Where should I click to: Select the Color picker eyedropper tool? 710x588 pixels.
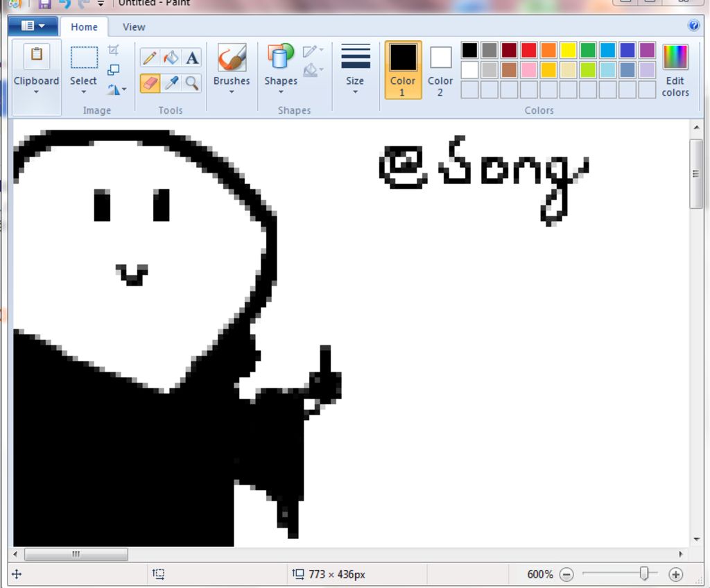(x=171, y=83)
